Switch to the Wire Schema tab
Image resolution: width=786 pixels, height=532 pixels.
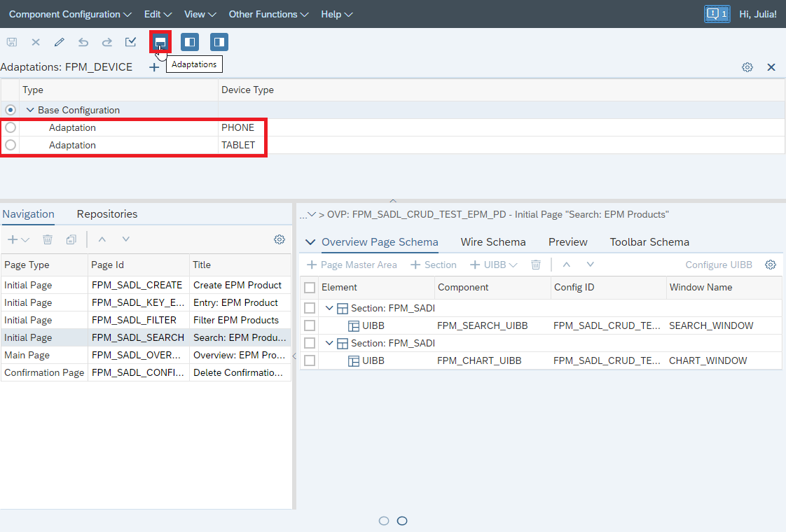click(493, 241)
